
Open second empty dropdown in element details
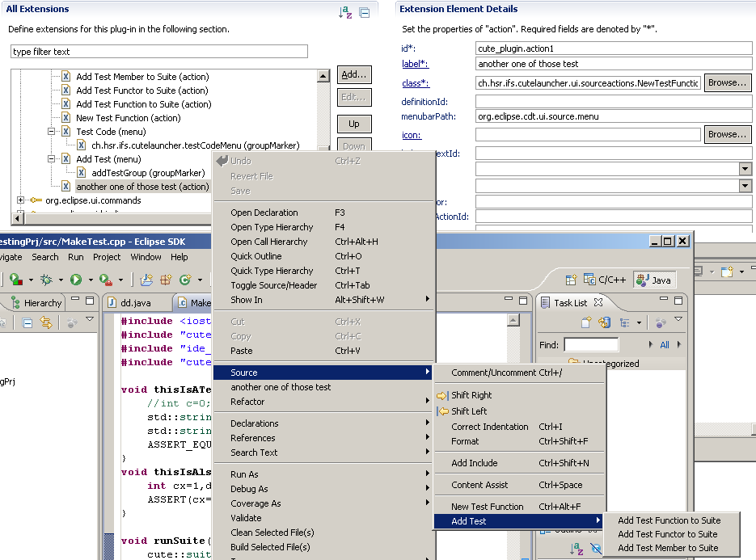tap(745, 186)
